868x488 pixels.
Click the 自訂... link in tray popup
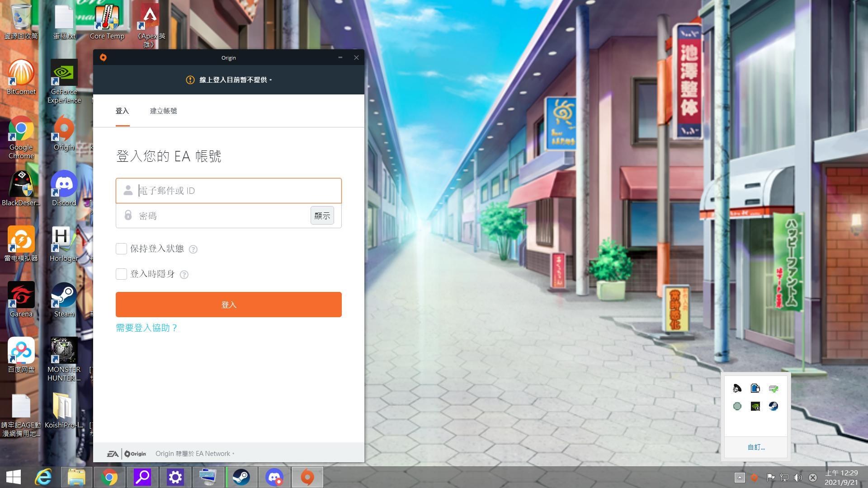(756, 447)
